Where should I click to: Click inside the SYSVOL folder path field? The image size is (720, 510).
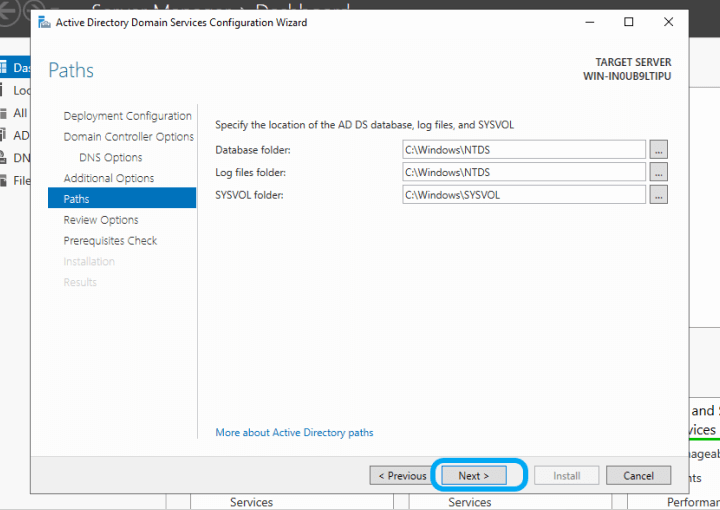[524, 195]
